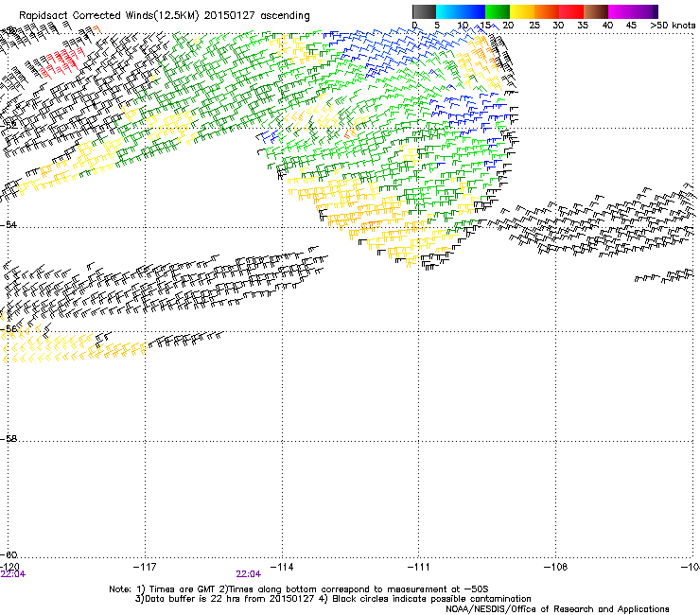
Task: Click the -120 longitude axis label
Action: tap(9, 567)
